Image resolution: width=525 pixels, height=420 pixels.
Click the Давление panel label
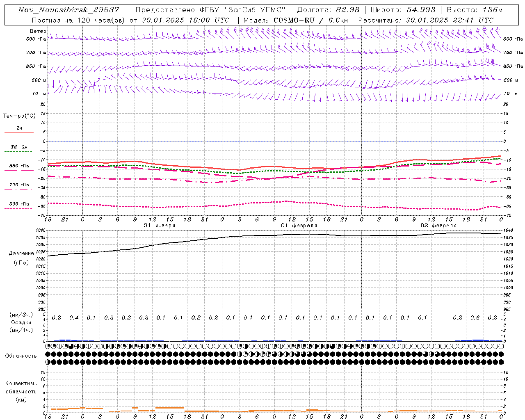(21, 253)
